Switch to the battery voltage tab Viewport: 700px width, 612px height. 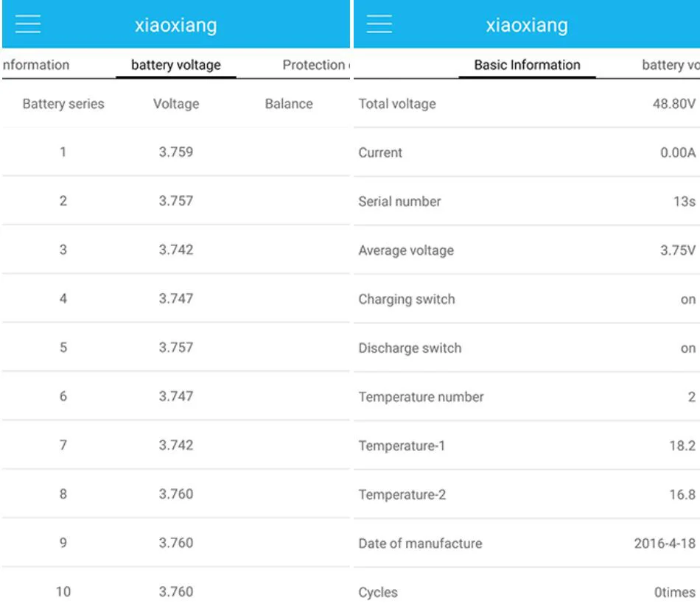tap(176, 65)
